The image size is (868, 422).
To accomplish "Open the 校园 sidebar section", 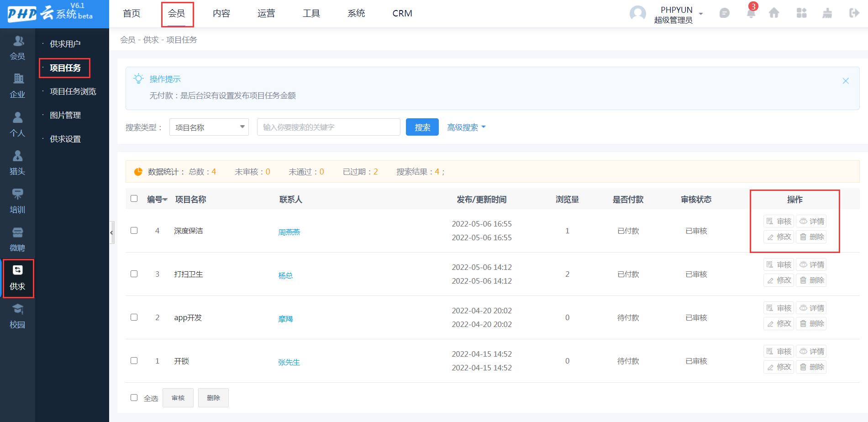I will [17, 316].
